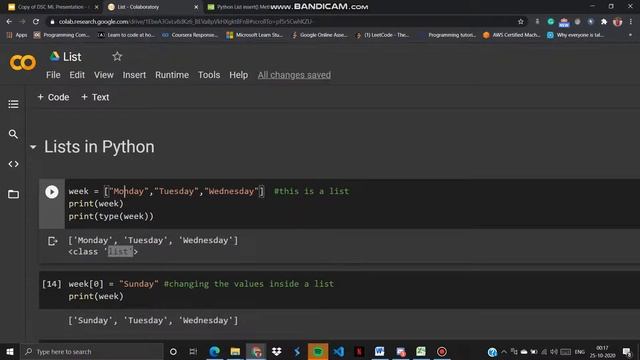Run the week list code cell
The width and height of the screenshot is (640, 360).
52,192
